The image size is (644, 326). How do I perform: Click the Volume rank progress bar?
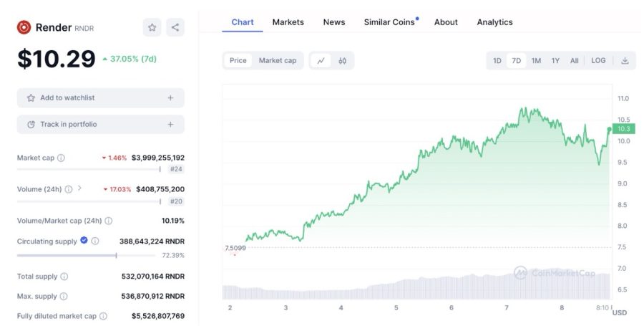pos(89,201)
